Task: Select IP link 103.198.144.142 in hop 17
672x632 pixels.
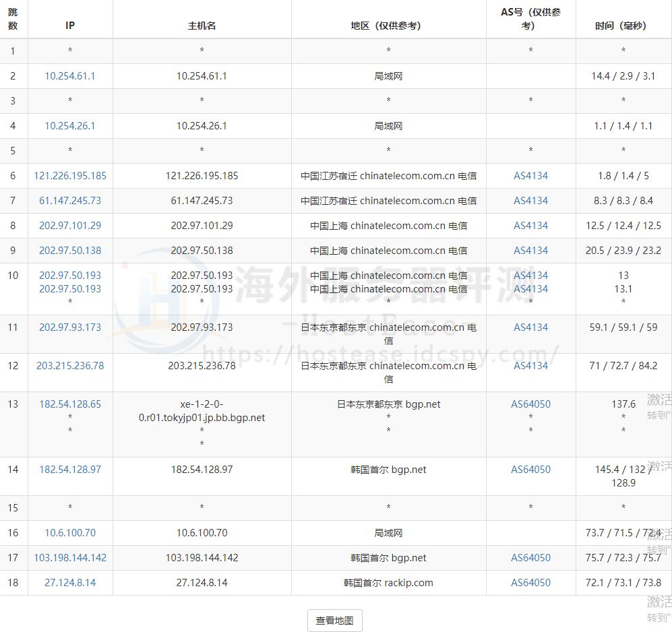Action: [70, 558]
